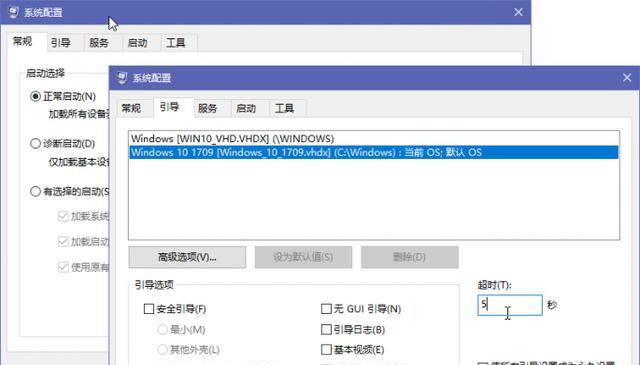
Task: Open 服务 tab in back window
Action: 99,43
